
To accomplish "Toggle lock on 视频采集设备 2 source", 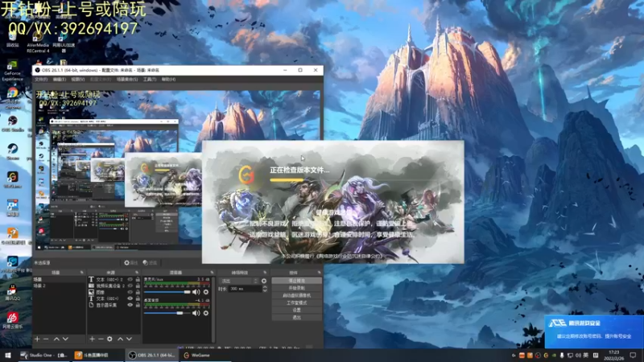I will (x=138, y=286).
